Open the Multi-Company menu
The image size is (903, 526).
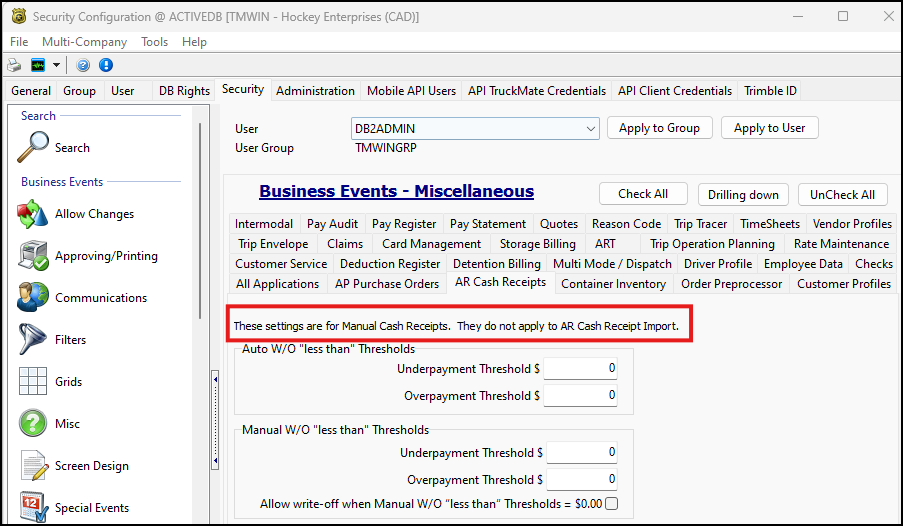(x=84, y=42)
